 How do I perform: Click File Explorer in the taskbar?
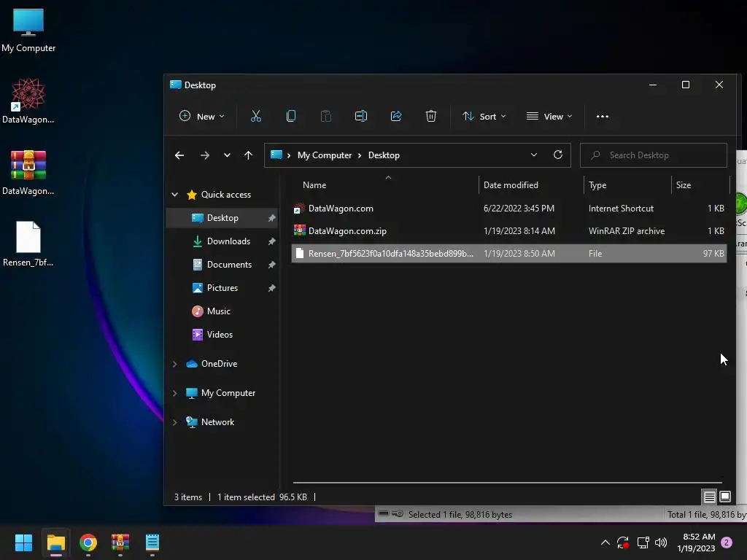pos(55,542)
